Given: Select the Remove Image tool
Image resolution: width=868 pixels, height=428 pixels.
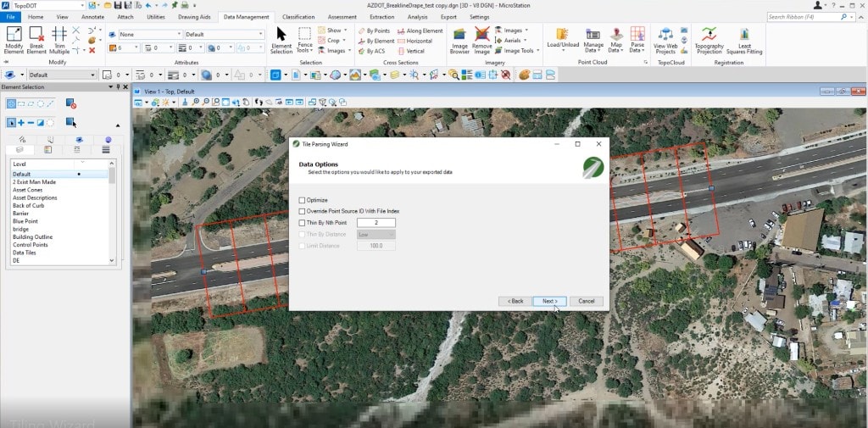Looking at the screenshot, I should 482,39.
